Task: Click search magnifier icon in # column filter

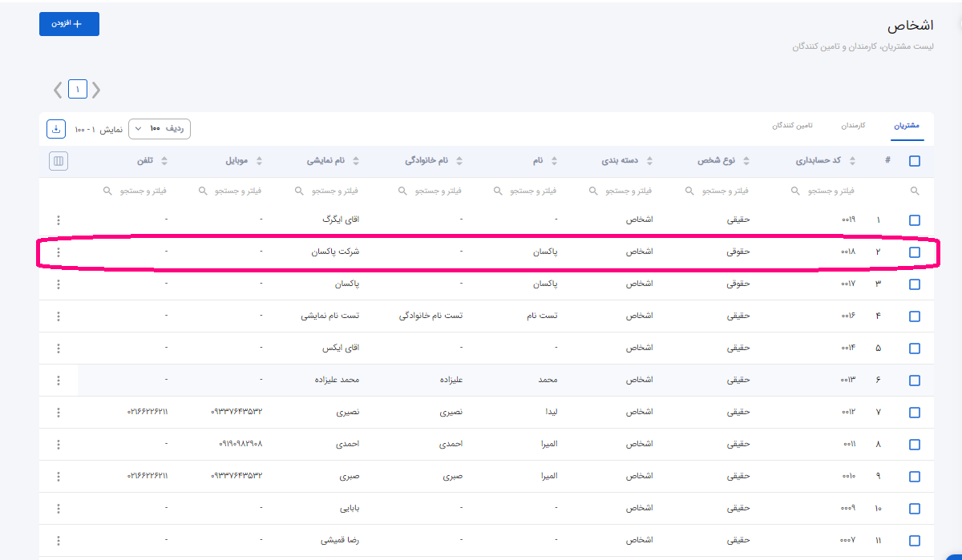Action: tap(914, 191)
